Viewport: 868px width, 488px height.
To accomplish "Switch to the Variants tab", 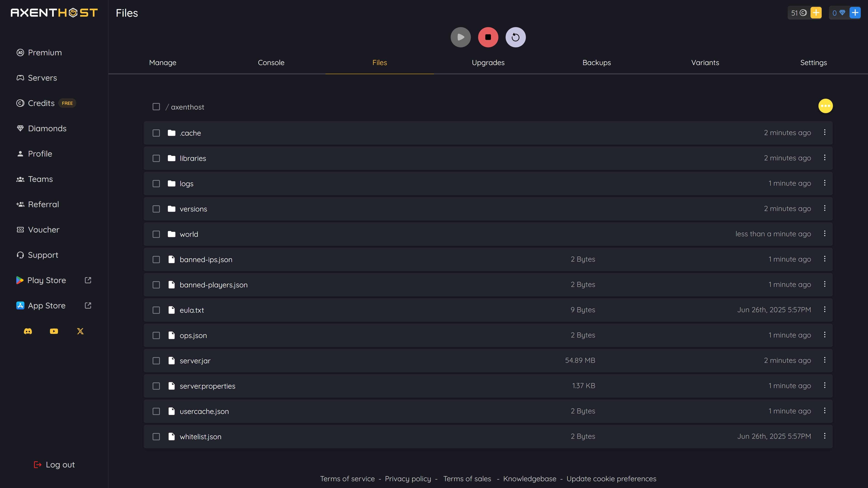I will click(x=705, y=63).
